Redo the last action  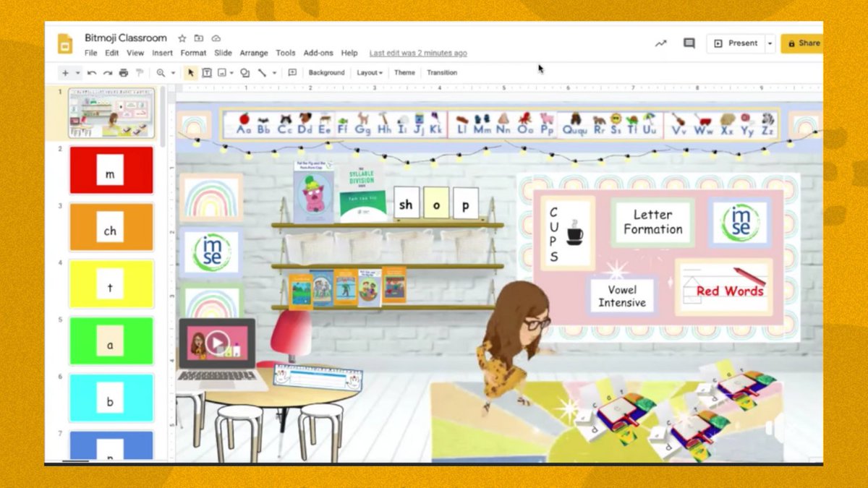point(108,73)
